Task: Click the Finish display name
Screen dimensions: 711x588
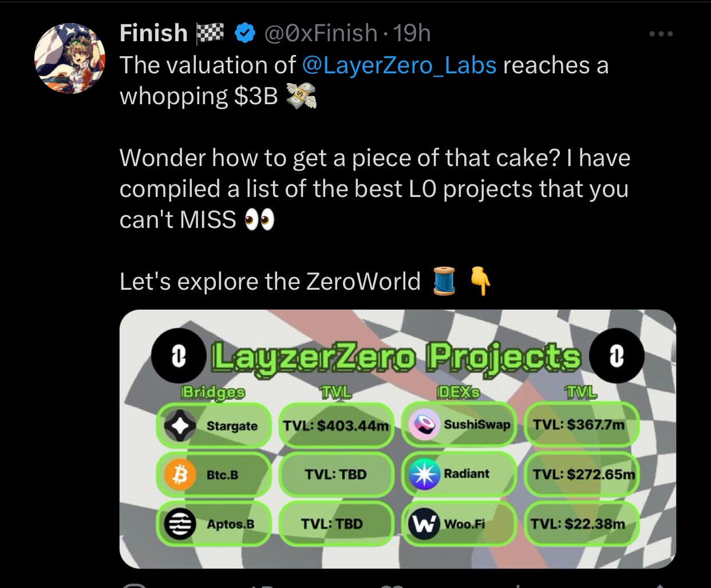Action: coord(153,33)
